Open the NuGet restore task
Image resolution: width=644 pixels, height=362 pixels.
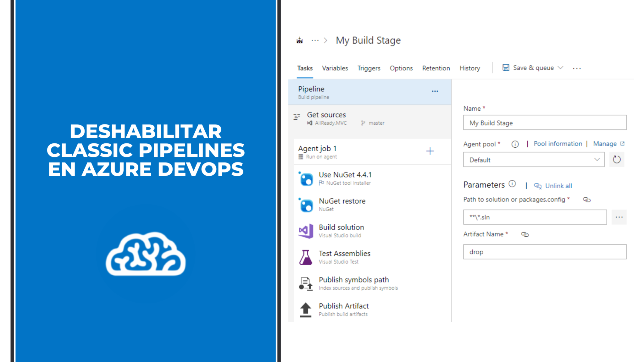[x=373, y=205]
